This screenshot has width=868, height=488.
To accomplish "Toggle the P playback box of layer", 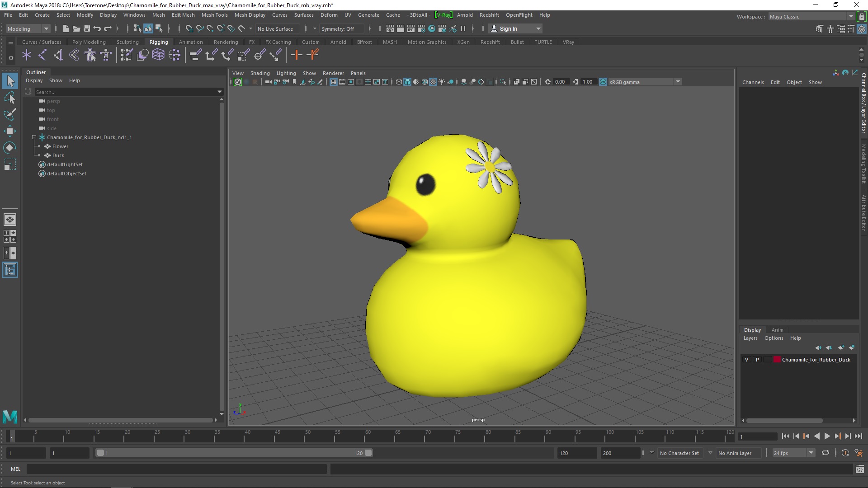I will coord(757,360).
